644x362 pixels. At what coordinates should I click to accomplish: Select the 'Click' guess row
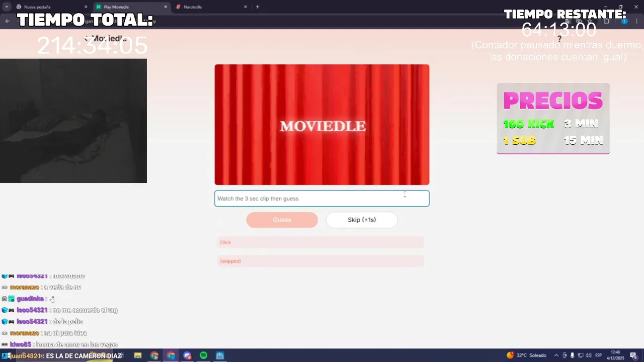(x=320, y=242)
